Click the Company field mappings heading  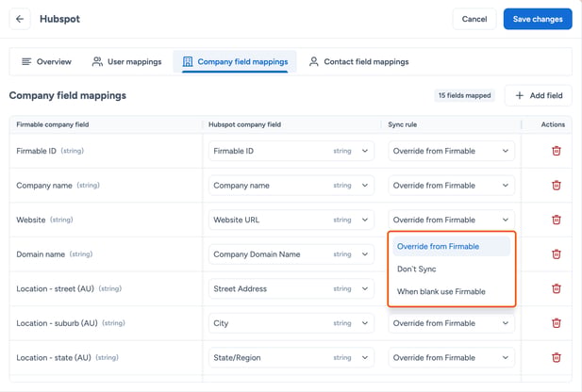pos(68,96)
